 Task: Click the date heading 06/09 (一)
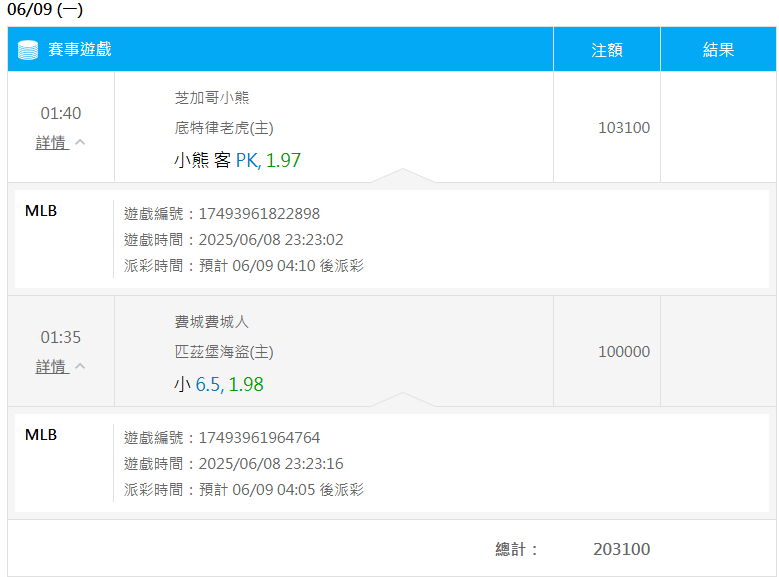[x=45, y=9]
